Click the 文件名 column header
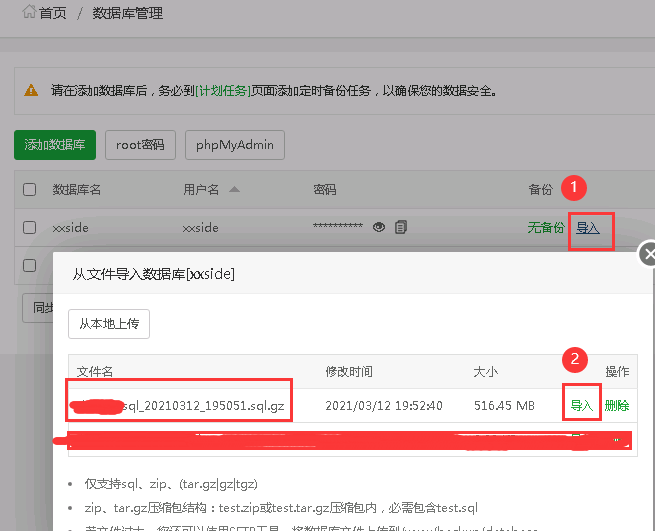This screenshot has height=531, width=655. (95, 371)
